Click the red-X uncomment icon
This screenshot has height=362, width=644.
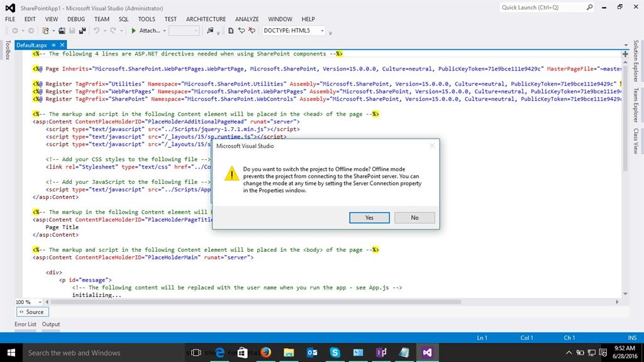pyautogui.click(x=252, y=30)
